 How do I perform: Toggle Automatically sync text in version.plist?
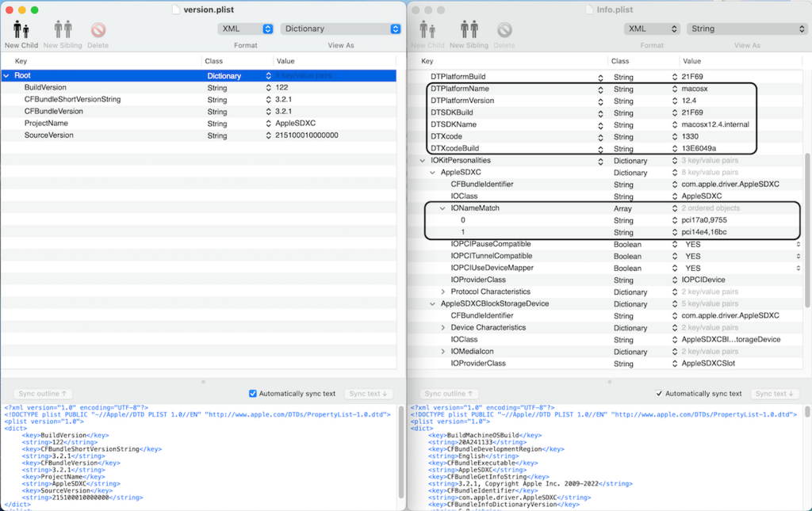click(253, 394)
